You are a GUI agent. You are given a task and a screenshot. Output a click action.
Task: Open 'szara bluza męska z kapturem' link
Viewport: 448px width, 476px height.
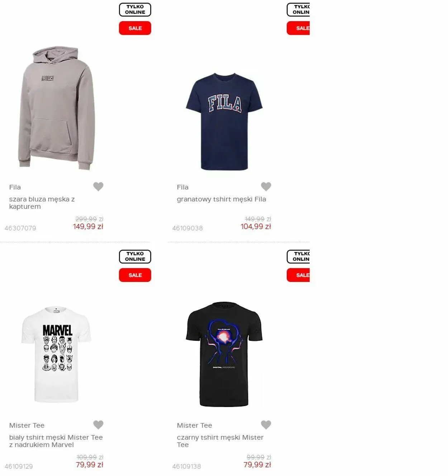tap(42, 203)
